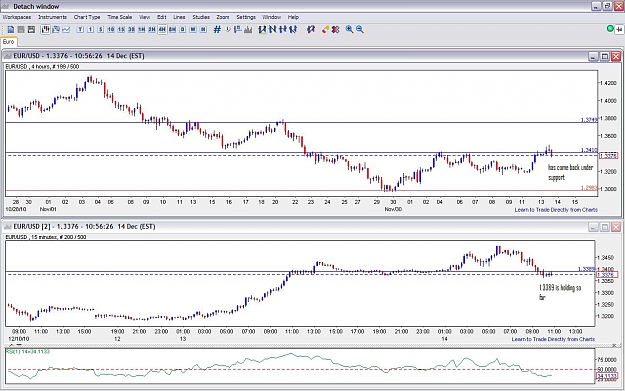The image size is (625, 391).
Task: Open the Time Scale menu
Action: pyautogui.click(x=120, y=17)
